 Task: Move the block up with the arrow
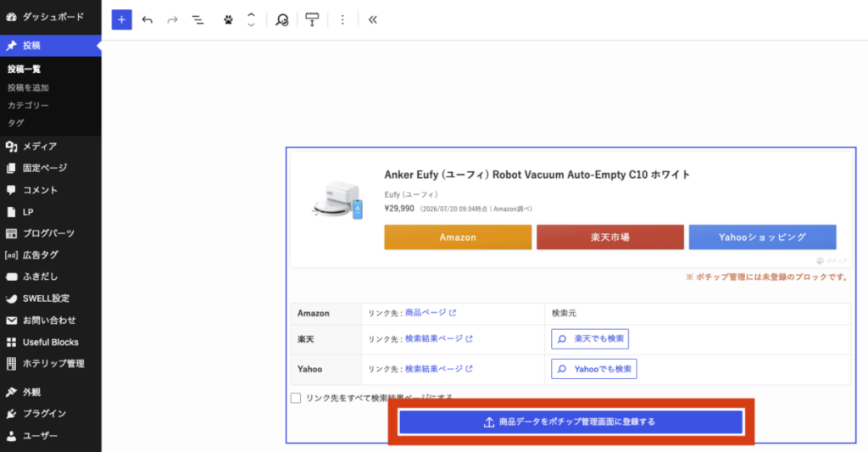click(251, 15)
